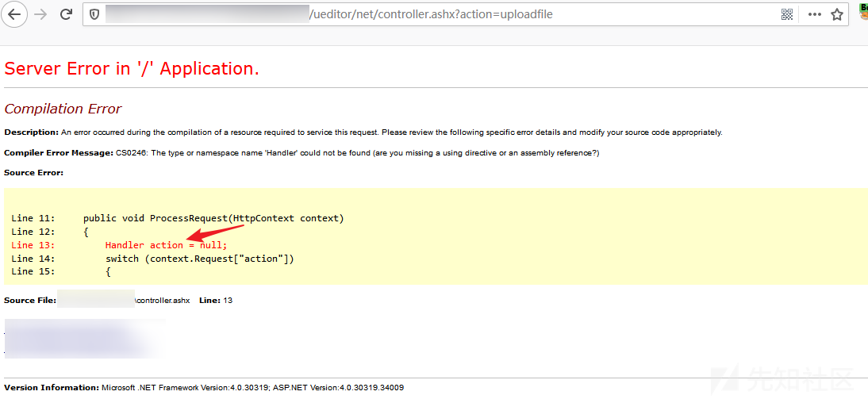Click the 'Compilation Error' subheading

click(x=63, y=109)
